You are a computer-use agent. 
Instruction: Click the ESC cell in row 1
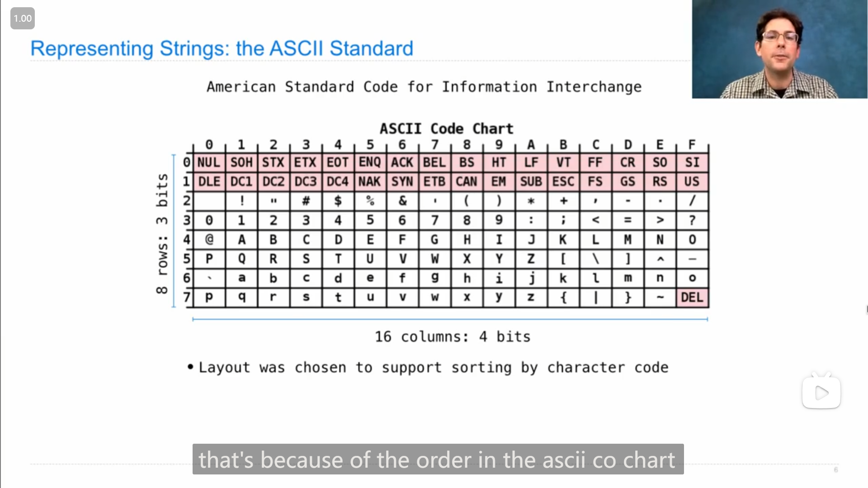tap(563, 182)
